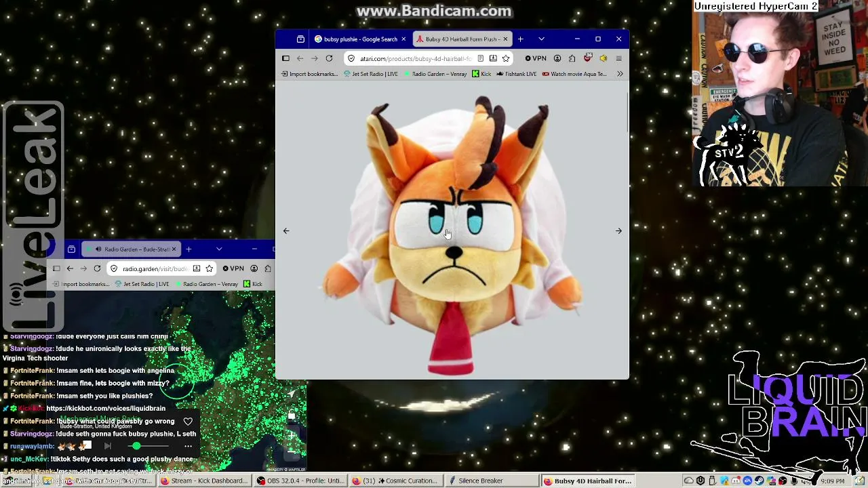868x488 pixels.
Task: Close the Radio Garden – Bude-Stratton tab
Action: pyautogui.click(x=174, y=249)
